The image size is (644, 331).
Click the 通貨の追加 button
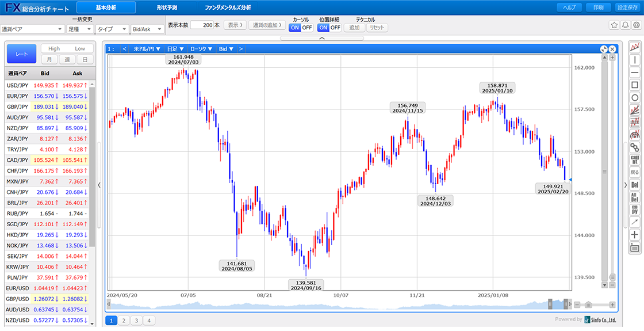click(x=267, y=25)
